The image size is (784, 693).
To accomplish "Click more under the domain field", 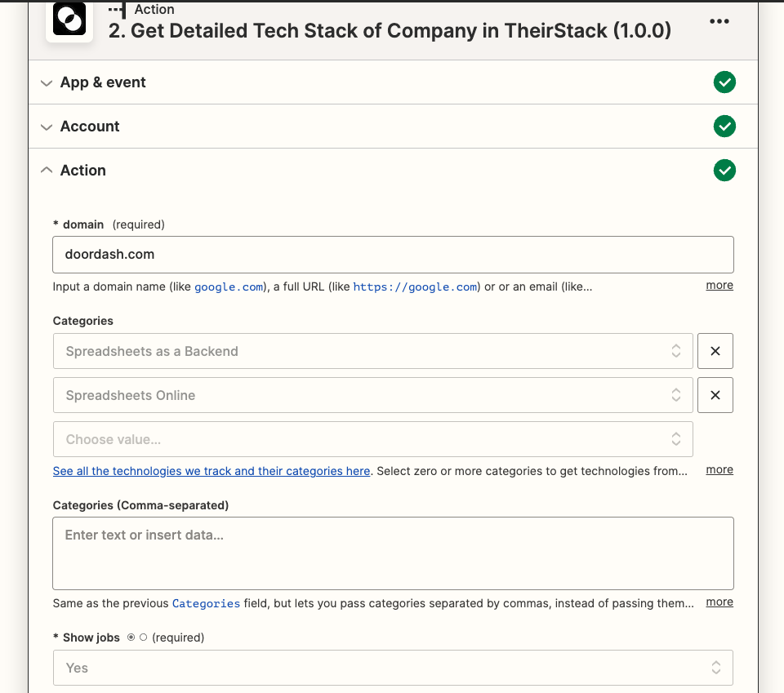I will click(719, 286).
